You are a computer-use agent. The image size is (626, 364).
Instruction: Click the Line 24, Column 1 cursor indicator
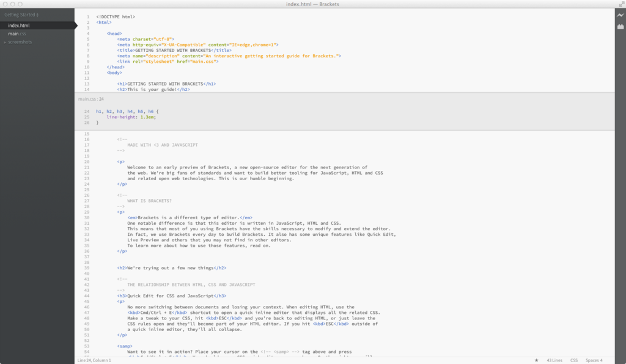[94, 360]
